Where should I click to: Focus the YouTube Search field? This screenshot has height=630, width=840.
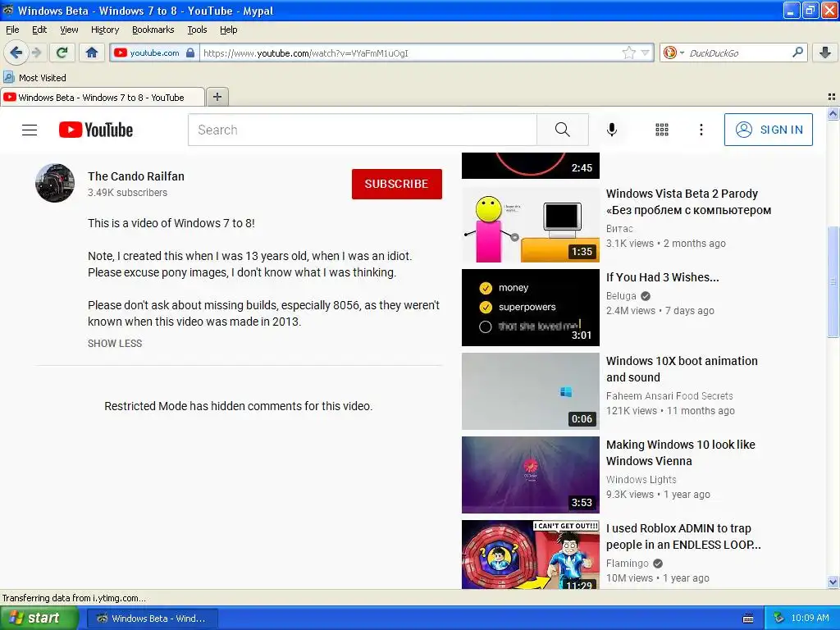tap(362, 130)
